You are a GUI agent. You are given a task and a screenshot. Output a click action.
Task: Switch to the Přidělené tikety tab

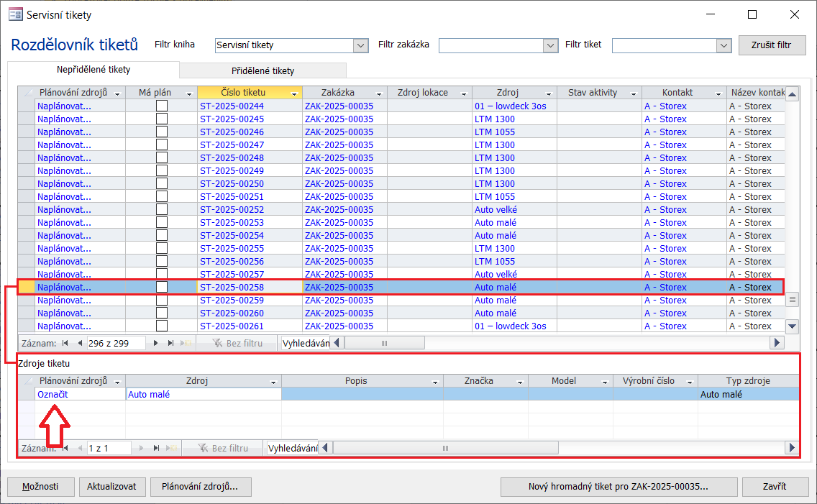(263, 70)
